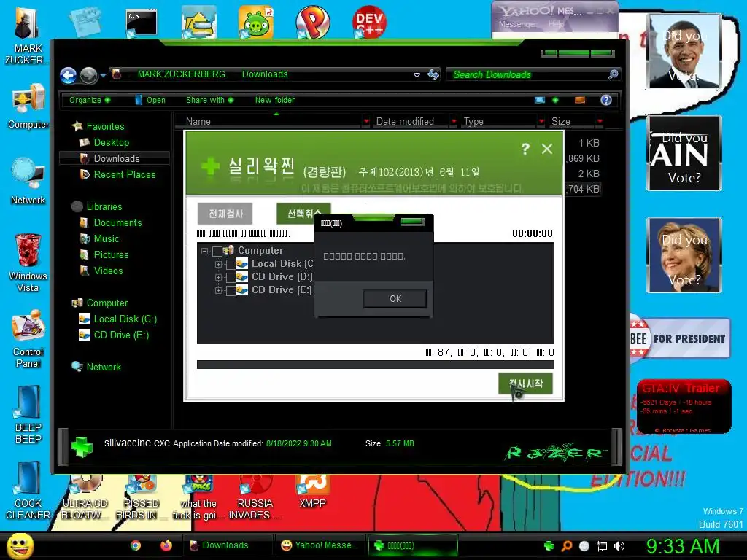Screen dimensions: 747x560
Task: Click New folder in the toolbar
Action: (x=275, y=100)
